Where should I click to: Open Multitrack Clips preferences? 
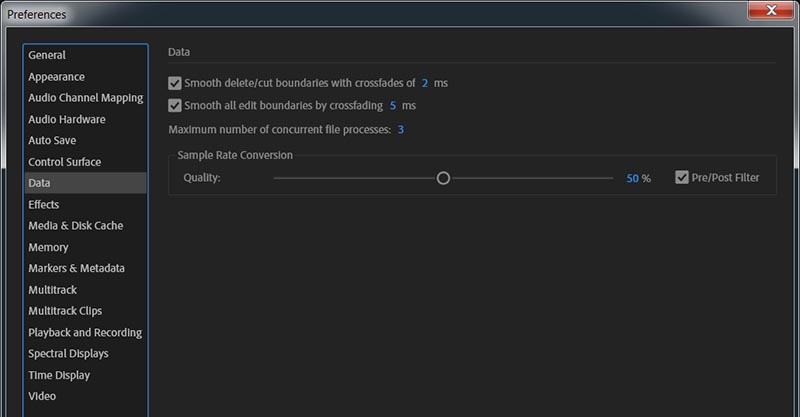tap(85, 311)
